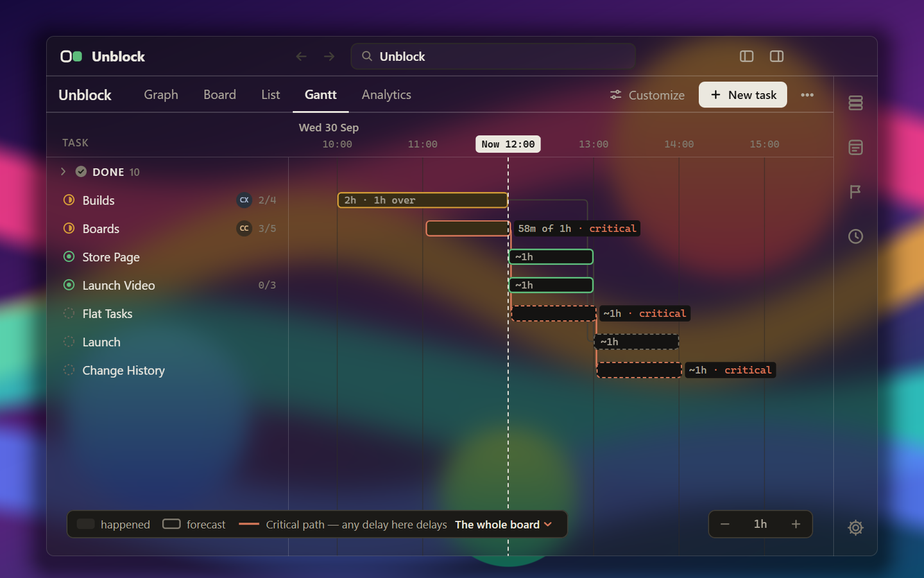Click the CX avatar on Builds row
This screenshot has height=578, width=924.
tap(244, 200)
